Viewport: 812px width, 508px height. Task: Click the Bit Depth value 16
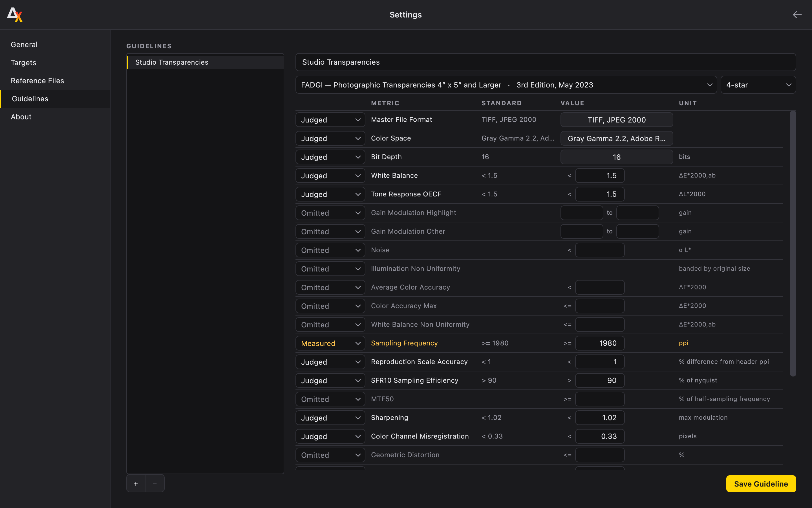click(x=617, y=157)
